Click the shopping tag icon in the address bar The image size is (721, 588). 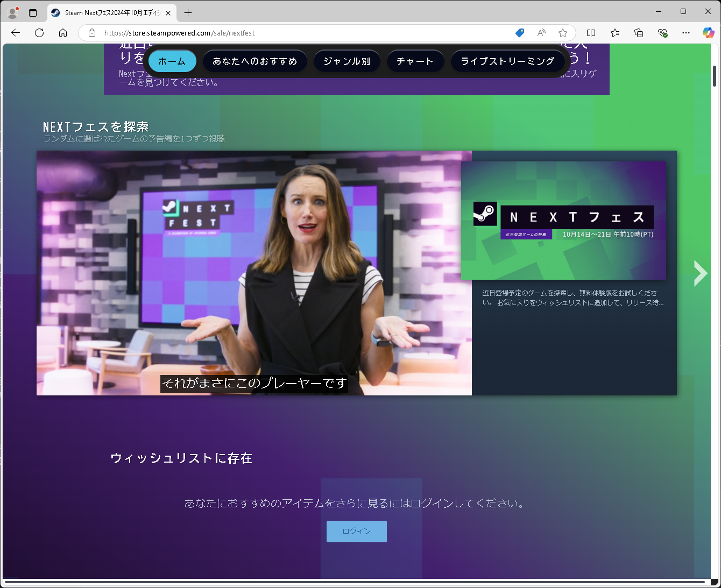pos(519,33)
